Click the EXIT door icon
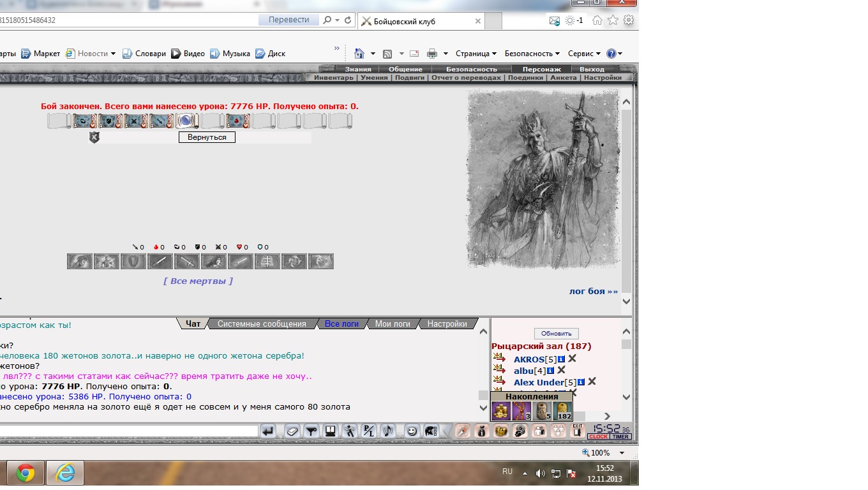Image resolution: width=868 pixels, height=490 pixels. 578,431
